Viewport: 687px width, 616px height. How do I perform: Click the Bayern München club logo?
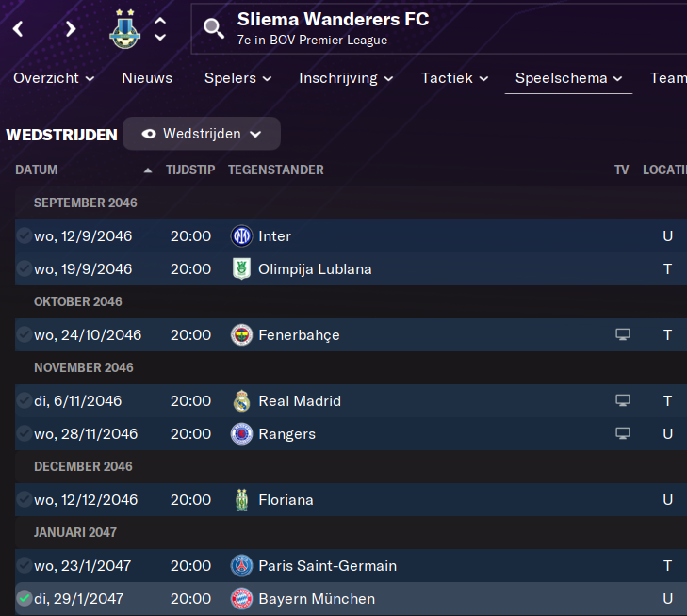point(242,599)
